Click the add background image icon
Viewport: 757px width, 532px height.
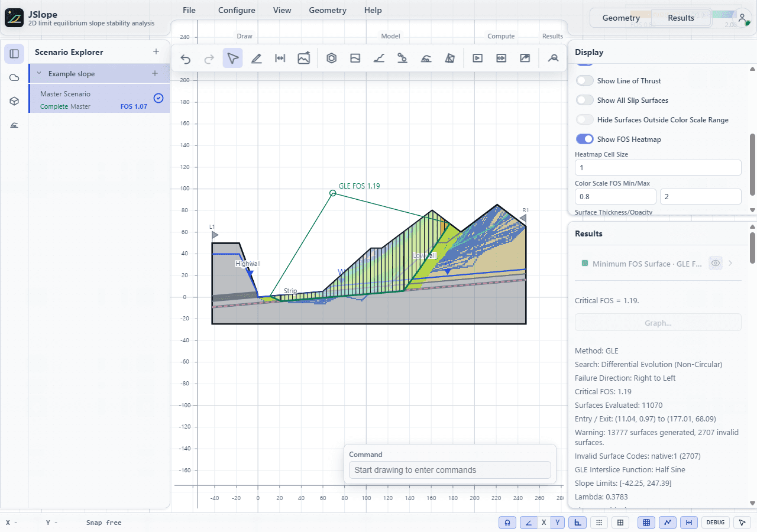[304, 59]
